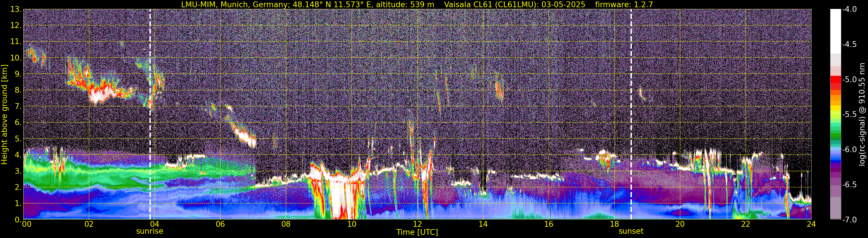
Task: Click the '4.' height axis tick label
Action: [18, 155]
